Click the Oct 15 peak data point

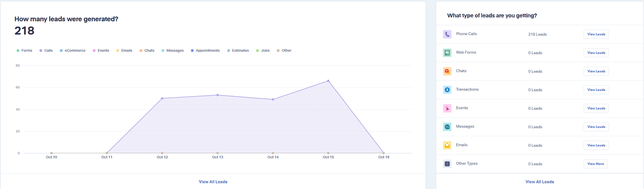[x=328, y=81]
